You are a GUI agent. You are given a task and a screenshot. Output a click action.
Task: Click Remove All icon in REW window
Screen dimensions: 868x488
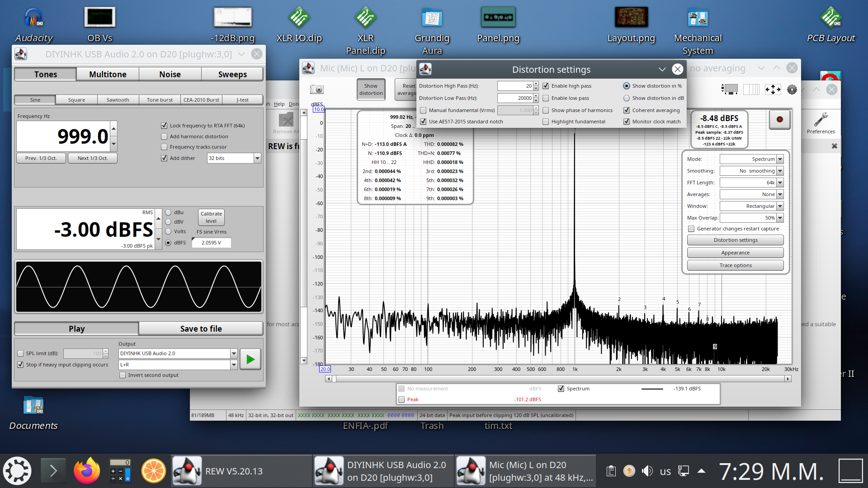tap(286, 123)
